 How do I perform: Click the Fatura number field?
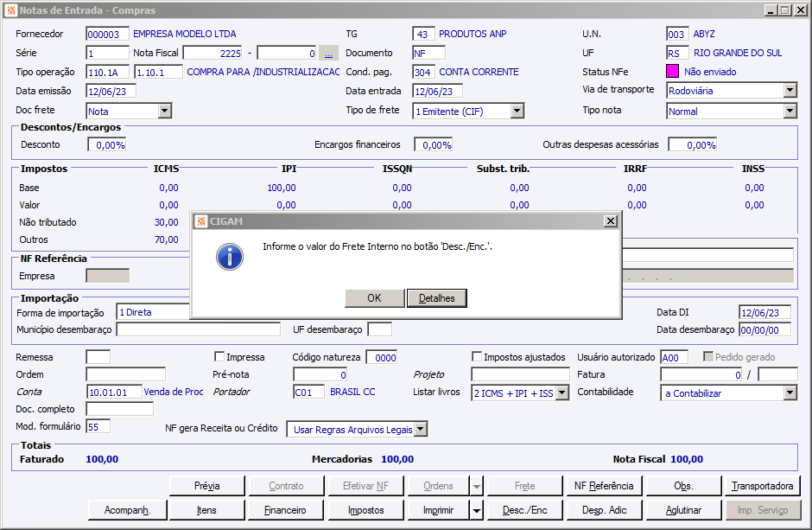[x=701, y=374]
